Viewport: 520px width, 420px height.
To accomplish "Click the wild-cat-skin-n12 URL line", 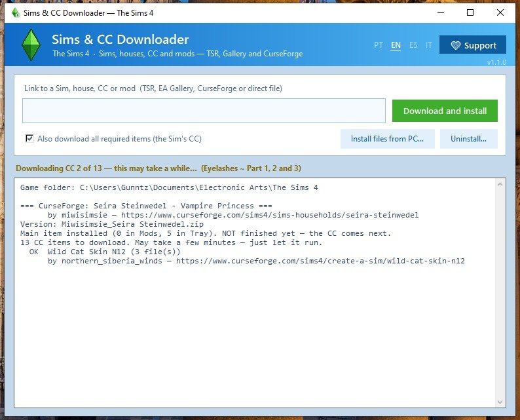I will coord(256,261).
